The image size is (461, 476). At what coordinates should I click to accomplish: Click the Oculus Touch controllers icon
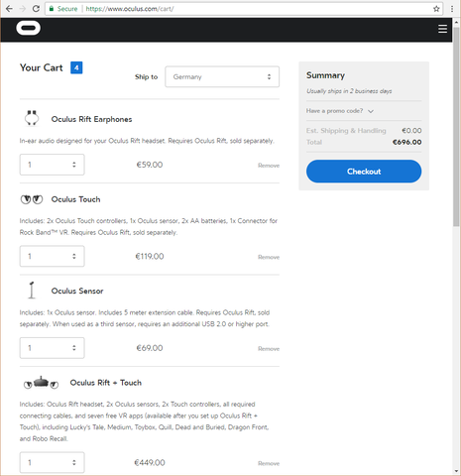pyautogui.click(x=32, y=199)
